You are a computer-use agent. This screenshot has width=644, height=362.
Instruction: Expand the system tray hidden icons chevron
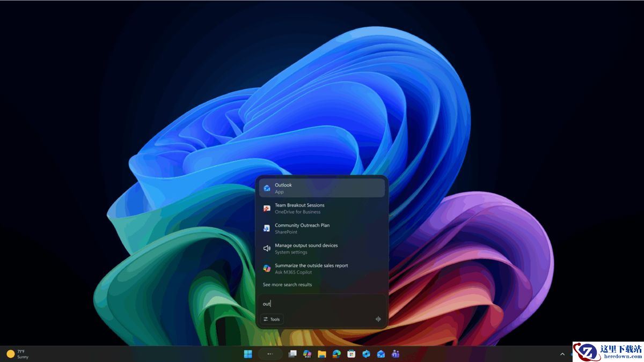(562, 354)
